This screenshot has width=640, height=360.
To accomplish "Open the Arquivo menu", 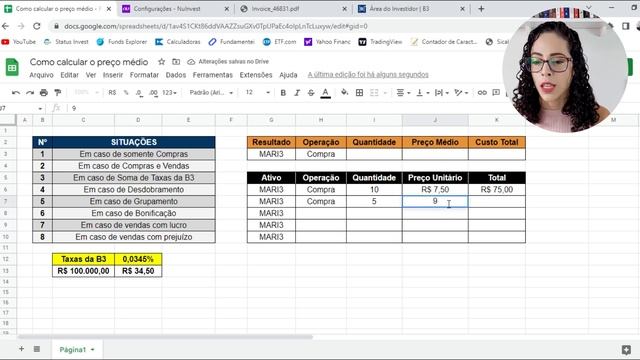I will [41, 75].
